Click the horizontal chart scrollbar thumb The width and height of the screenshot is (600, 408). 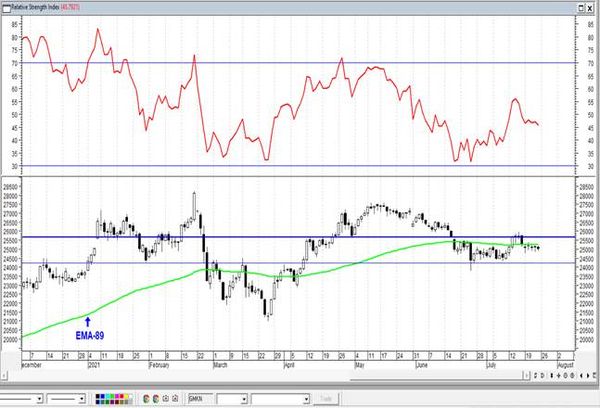tap(437, 380)
